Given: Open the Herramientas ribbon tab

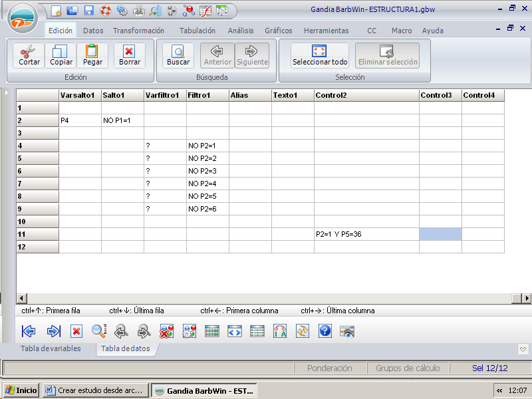Looking at the screenshot, I should pyautogui.click(x=326, y=31).
